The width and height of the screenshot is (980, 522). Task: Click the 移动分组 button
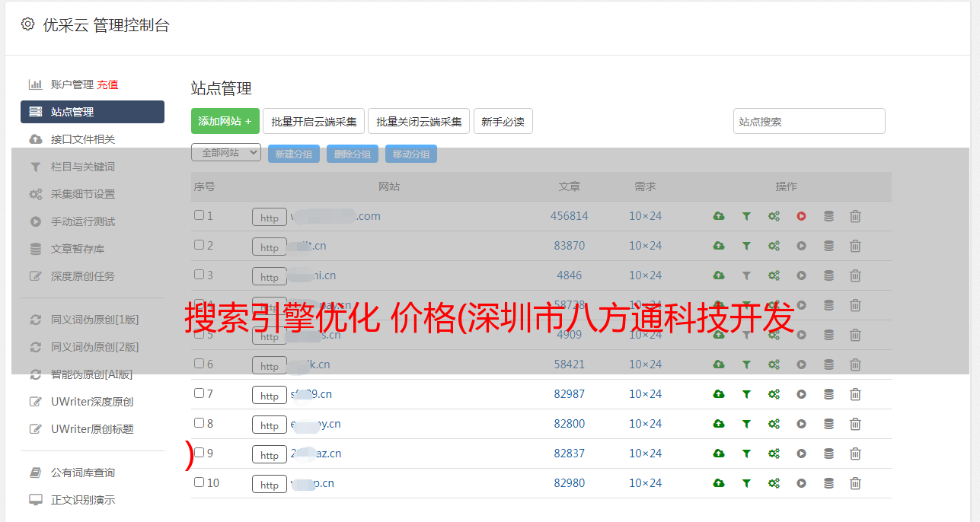tap(411, 154)
